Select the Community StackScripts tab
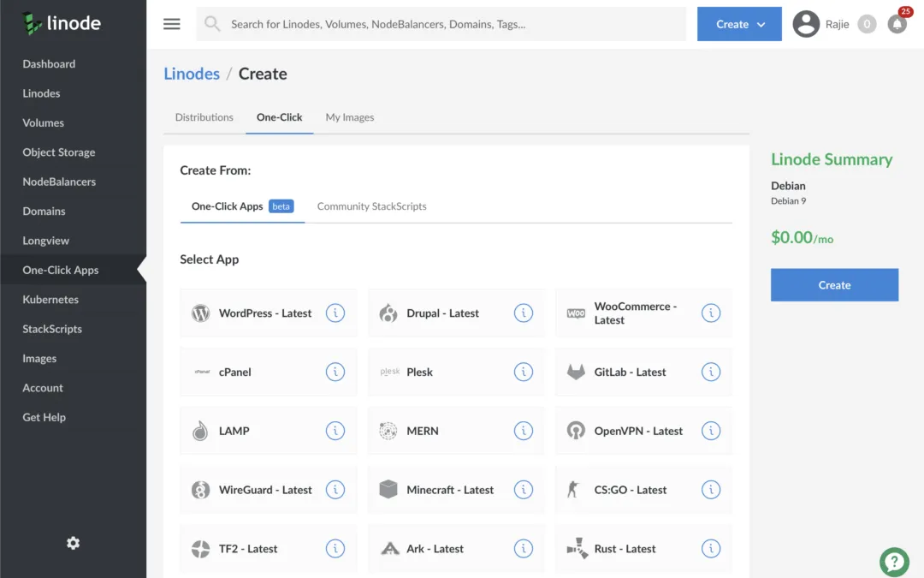The image size is (924, 578). point(371,206)
